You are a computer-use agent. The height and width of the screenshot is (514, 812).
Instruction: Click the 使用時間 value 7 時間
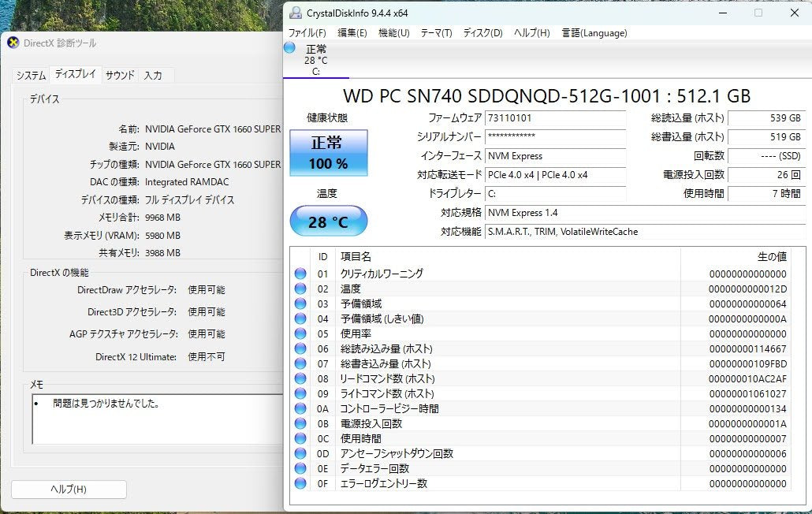766,194
